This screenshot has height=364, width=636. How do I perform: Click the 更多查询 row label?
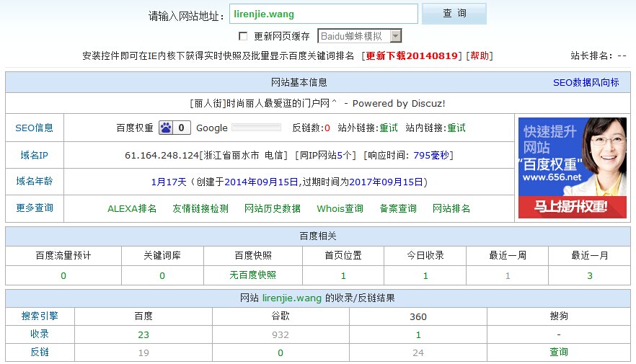tap(35, 208)
